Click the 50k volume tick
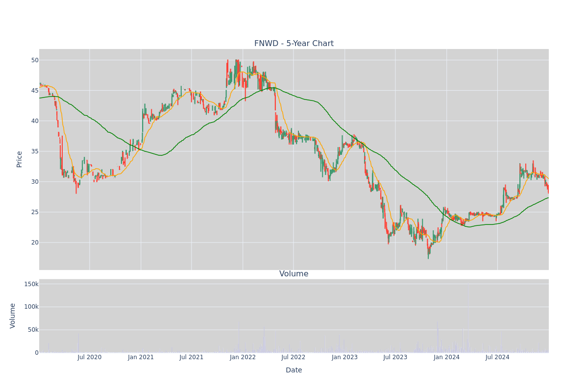Viewport: 588px width, 392px height. pyautogui.click(x=33, y=330)
